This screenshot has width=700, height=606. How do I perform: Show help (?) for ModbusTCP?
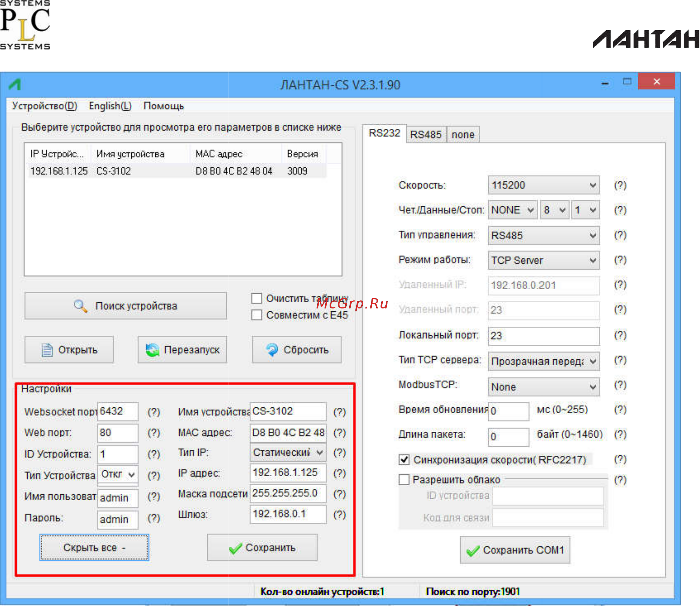pos(620,385)
